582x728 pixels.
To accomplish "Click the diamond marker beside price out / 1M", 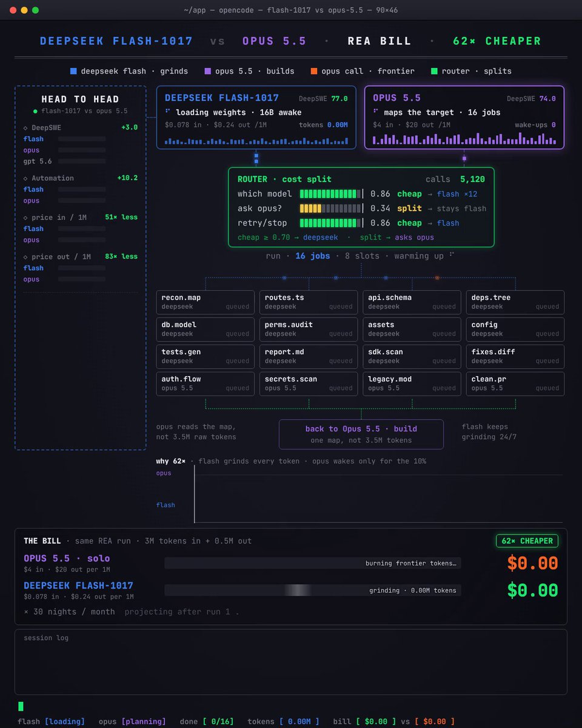I will [x=25, y=257].
